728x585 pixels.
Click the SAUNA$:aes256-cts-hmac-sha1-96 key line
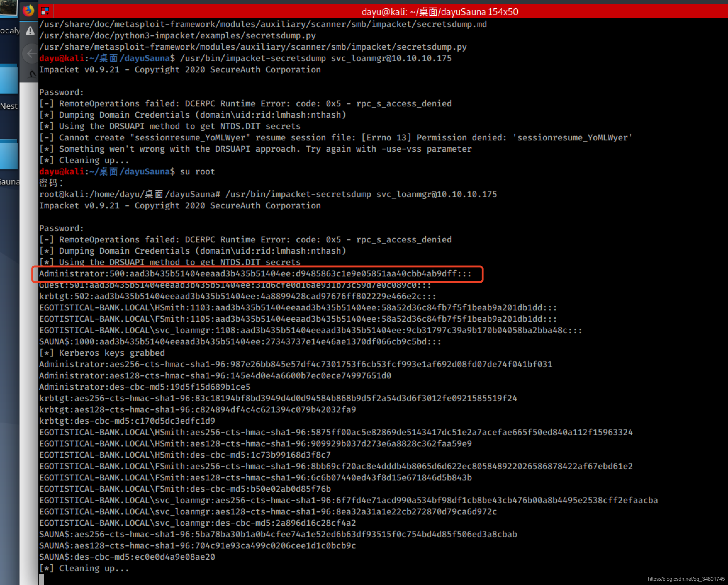[x=278, y=534]
